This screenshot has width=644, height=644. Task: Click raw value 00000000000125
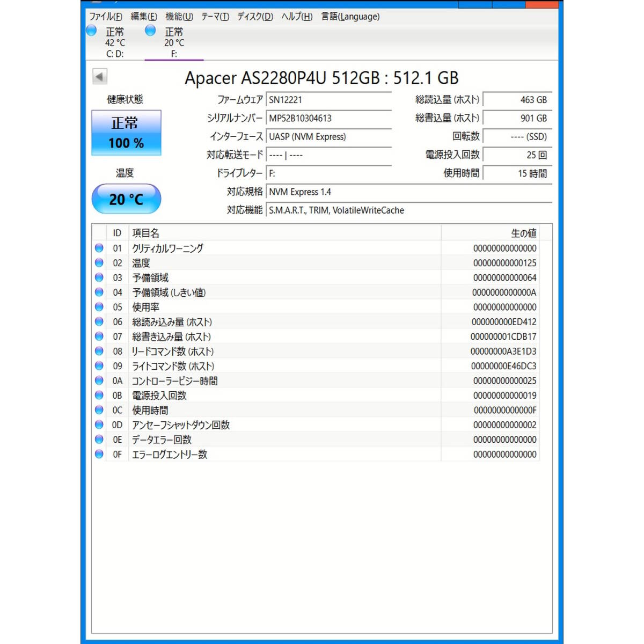505,263
